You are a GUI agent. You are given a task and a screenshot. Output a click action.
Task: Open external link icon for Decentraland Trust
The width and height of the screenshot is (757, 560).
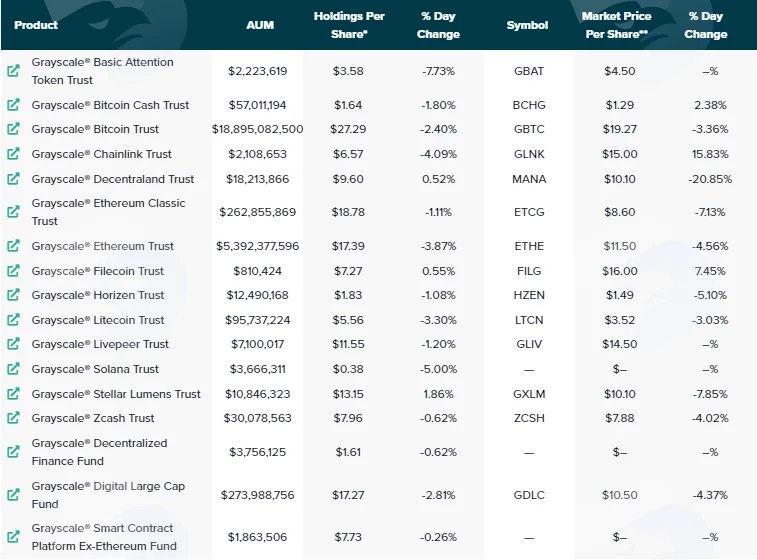pyautogui.click(x=14, y=179)
